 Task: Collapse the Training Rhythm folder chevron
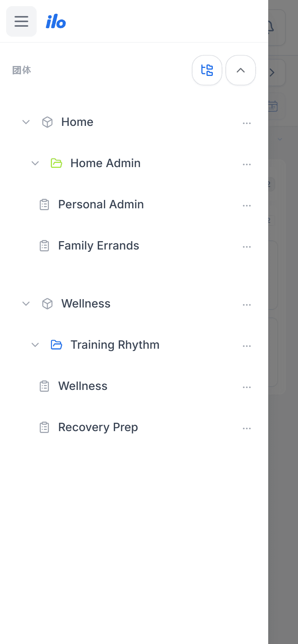[x=35, y=345]
